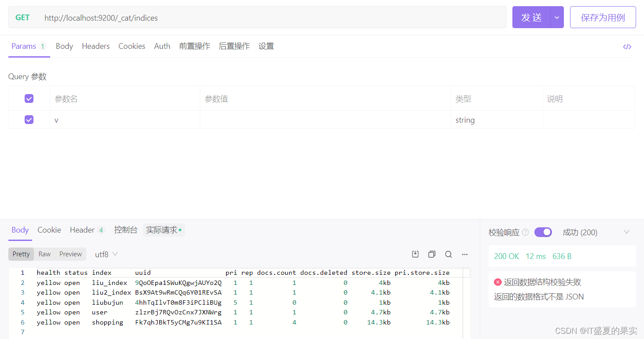This screenshot has width=644, height=339.
Task: Click the download response icon
Action: (x=415, y=254)
